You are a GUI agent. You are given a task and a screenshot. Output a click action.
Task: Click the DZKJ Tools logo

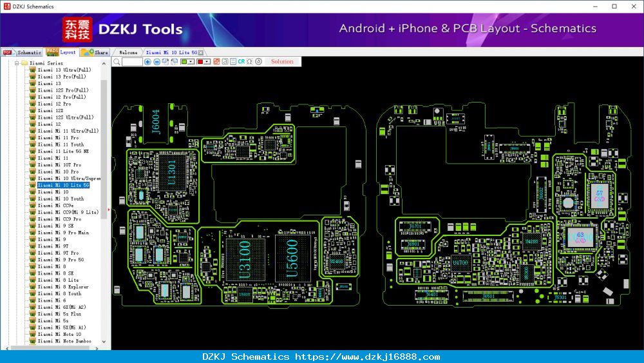click(122, 30)
